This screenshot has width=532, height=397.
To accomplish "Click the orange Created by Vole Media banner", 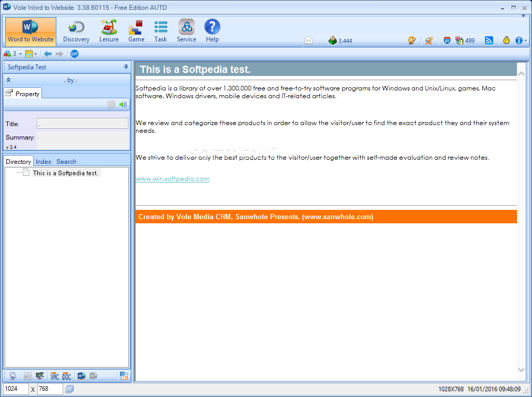I will 326,217.
